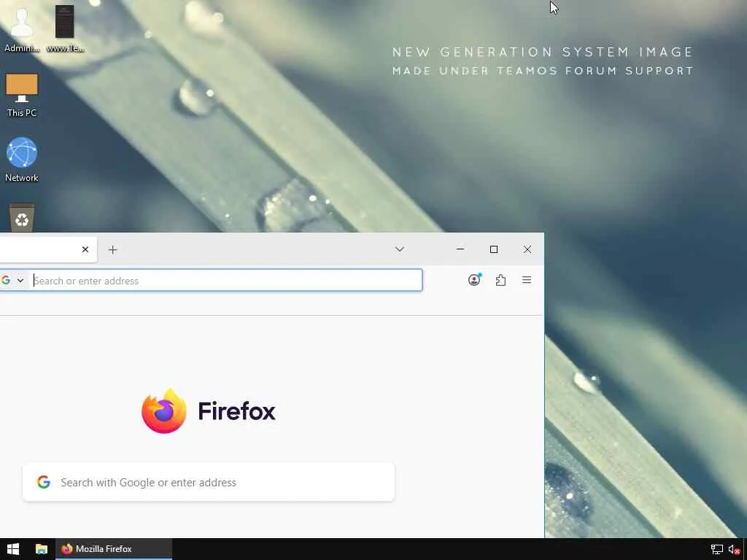Image resolution: width=747 pixels, height=560 pixels.
Task: Select the This PC desktop icon
Action: (x=21, y=95)
